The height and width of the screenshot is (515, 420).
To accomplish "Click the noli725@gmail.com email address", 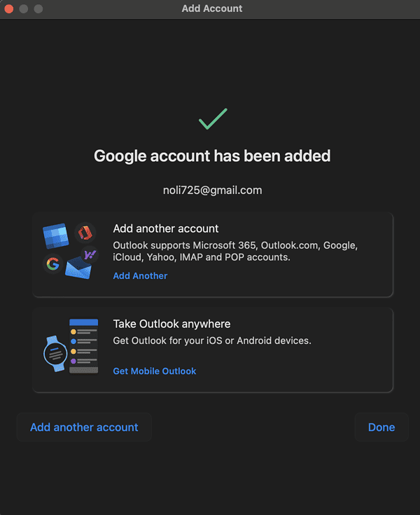I will point(212,190).
